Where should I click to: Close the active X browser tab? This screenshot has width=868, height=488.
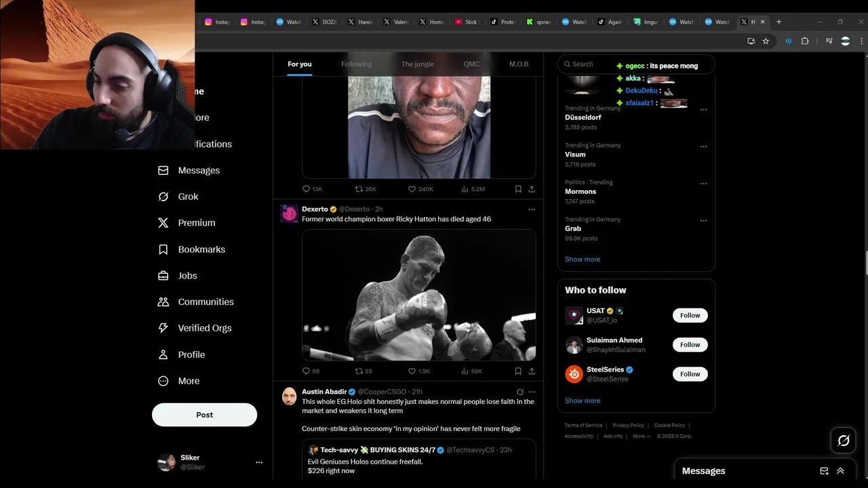click(762, 22)
